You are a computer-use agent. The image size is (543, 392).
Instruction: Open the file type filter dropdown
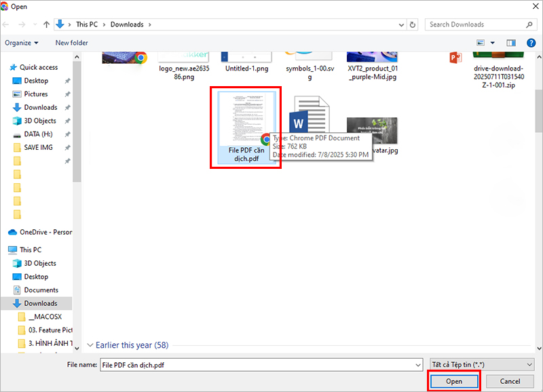pos(482,365)
